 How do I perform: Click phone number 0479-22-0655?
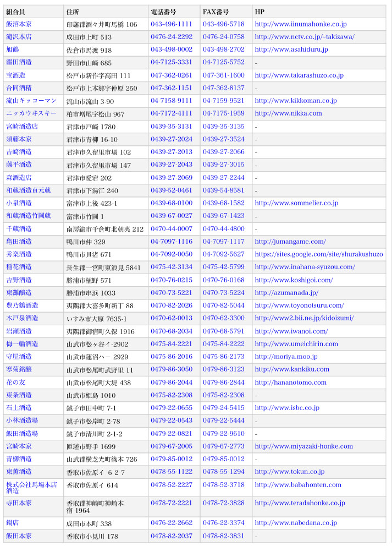172,408
